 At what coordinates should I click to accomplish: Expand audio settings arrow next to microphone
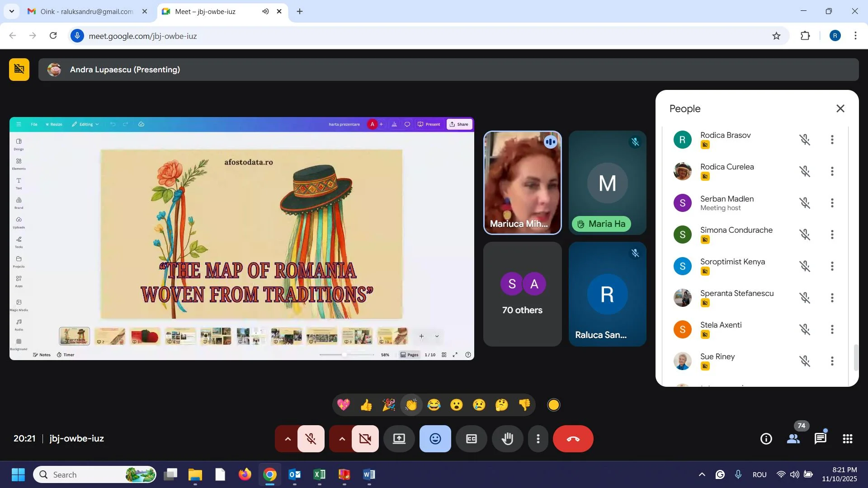(x=288, y=439)
